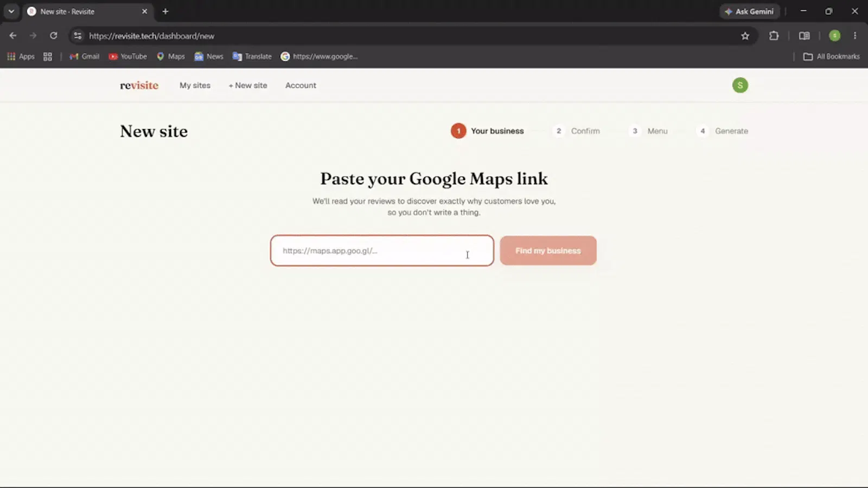This screenshot has width=868, height=488.
Task: Click the tab groups grid icon
Action: (48, 56)
